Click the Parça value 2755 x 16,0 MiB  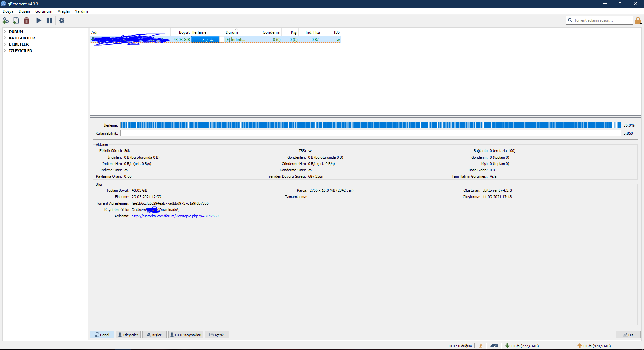click(x=331, y=190)
